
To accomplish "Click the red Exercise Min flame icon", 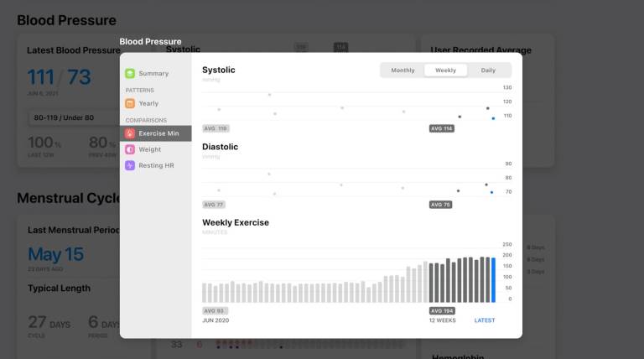I will [x=130, y=133].
